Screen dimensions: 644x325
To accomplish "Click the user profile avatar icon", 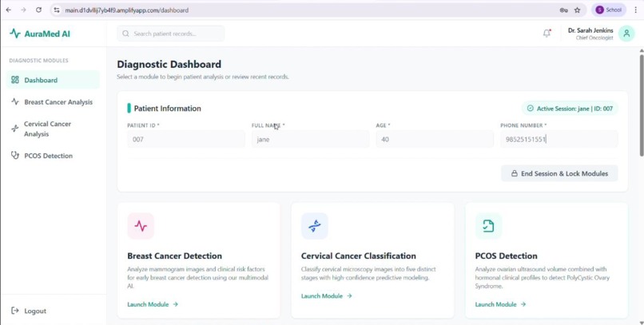I will (626, 34).
